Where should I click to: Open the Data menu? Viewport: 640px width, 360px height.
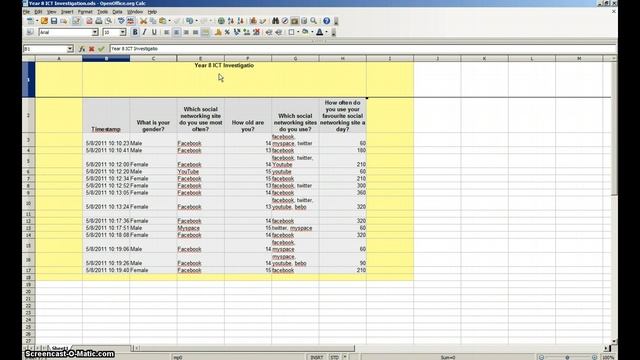(x=117, y=12)
